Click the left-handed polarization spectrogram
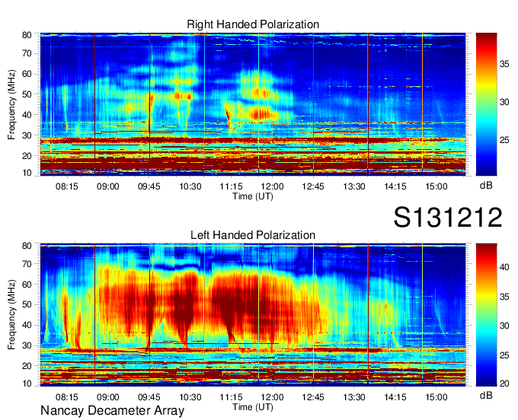Image resolution: width=518 pixels, height=420 pixels. pyautogui.click(x=253, y=315)
